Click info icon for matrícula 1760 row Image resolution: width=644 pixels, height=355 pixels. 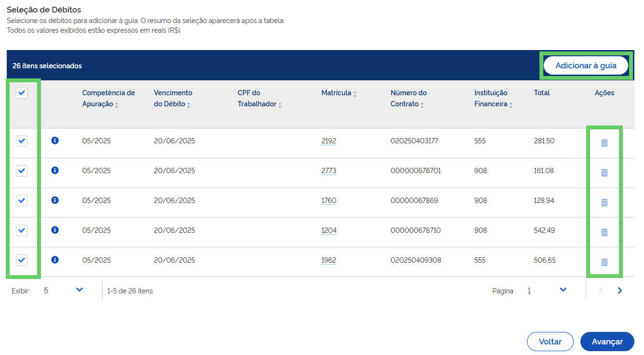(55, 200)
